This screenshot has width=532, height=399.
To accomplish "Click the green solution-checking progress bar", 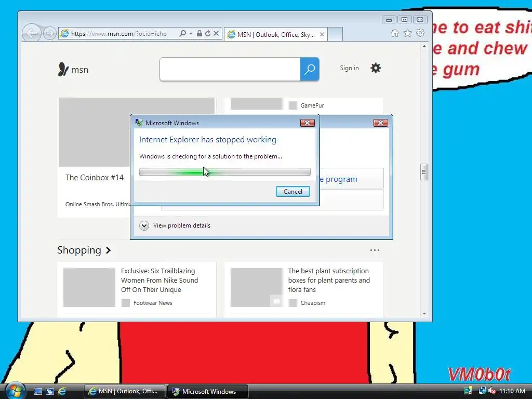I will [x=224, y=171].
